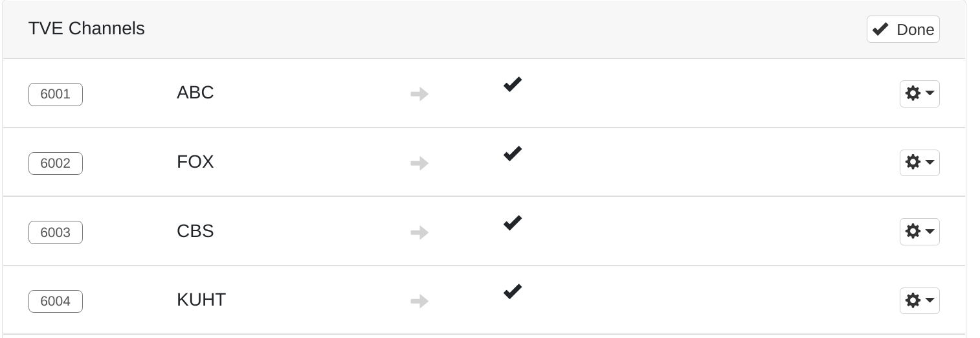Select channel number badge 6004

click(x=56, y=301)
